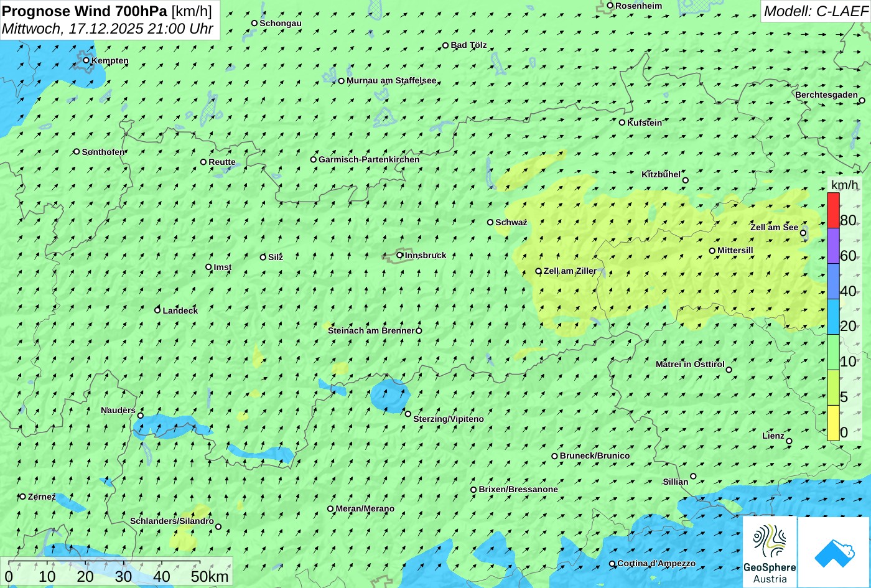This screenshot has height=588, width=871.
Task: Click the Sterzing/Vipiteno marker circle
Action: coord(408,414)
